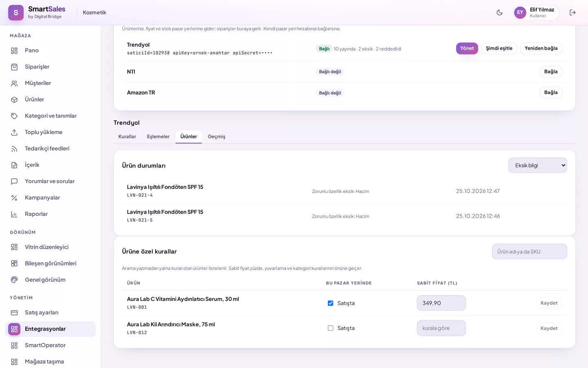
Task: Focus the Ürün adı ya da SKU search field
Action: point(529,251)
